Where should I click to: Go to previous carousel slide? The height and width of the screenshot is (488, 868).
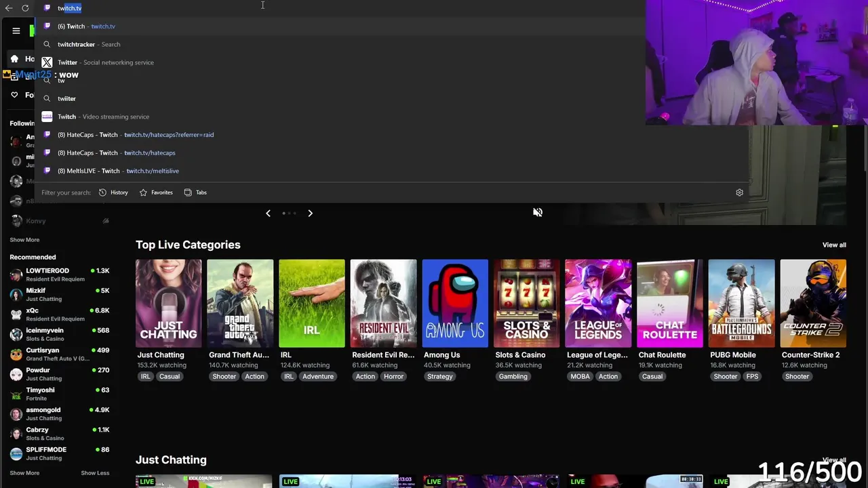(x=268, y=213)
